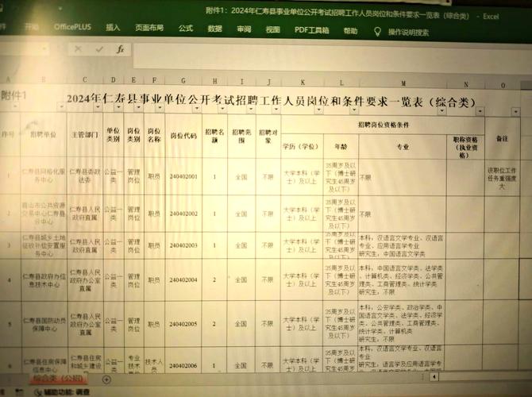Open filter dropdown in column J

pyautogui.click(x=276, y=110)
